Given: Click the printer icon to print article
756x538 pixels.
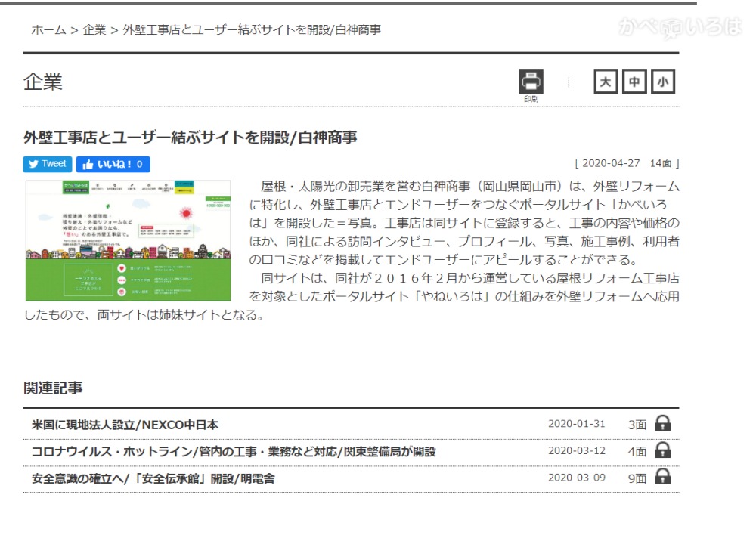Looking at the screenshot, I should pos(531,82).
